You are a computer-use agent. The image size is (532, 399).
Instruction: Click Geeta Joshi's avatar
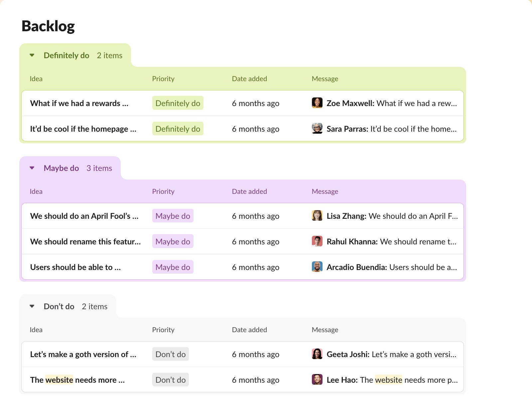tap(317, 354)
